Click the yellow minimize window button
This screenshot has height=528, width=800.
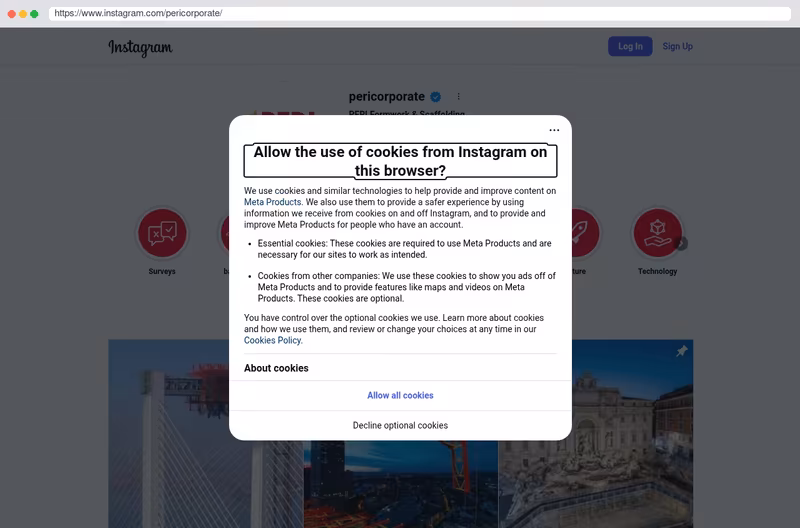point(23,14)
